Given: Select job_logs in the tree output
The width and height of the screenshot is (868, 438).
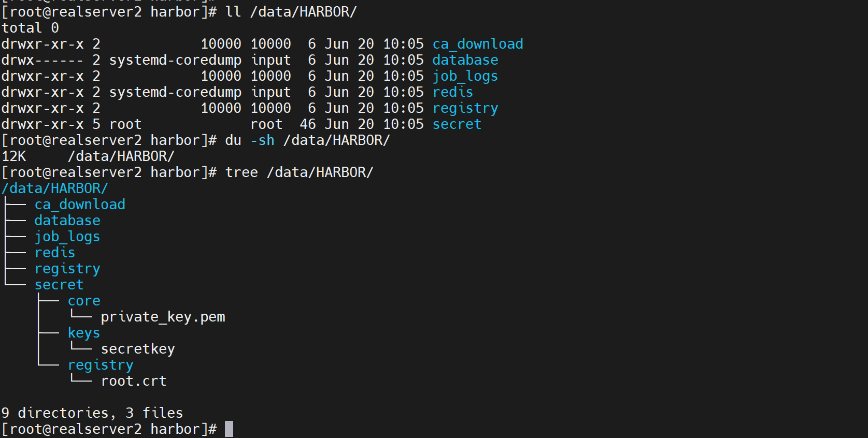Looking at the screenshot, I should click(67, 237).
